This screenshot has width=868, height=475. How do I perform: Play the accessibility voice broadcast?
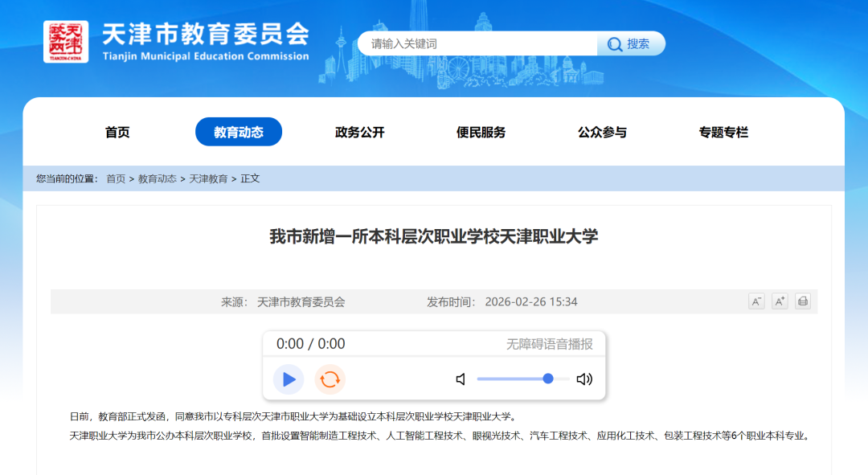click(x=288, y=379)
